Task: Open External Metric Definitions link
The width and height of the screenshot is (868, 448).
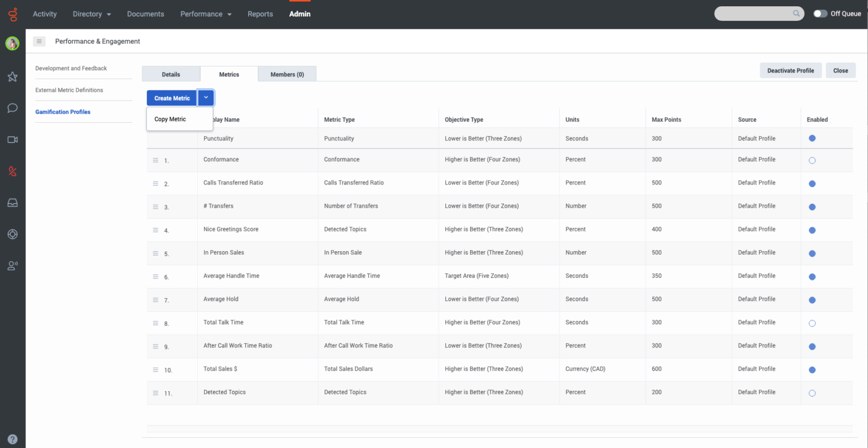Action: pos(69,90)
